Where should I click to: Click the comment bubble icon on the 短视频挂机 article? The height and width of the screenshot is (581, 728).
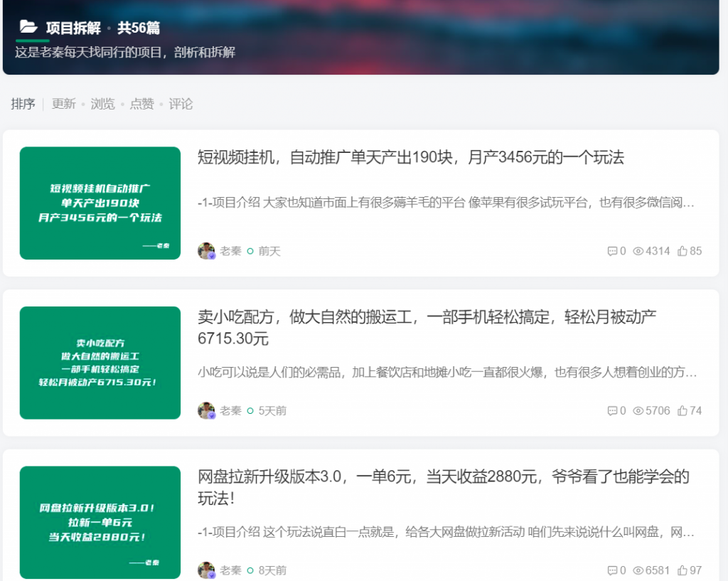tap(612, 250)
